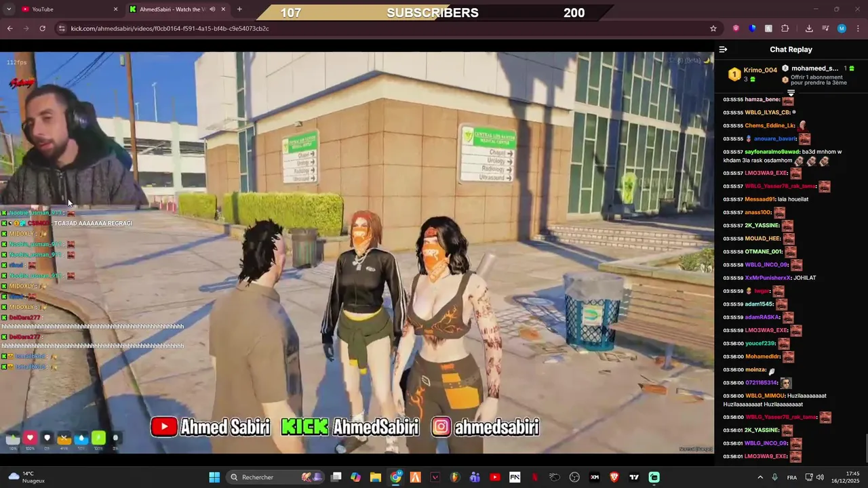Open TradingView from taskbar
Screen dimensions: 868x488
click(x=634, y=477)
